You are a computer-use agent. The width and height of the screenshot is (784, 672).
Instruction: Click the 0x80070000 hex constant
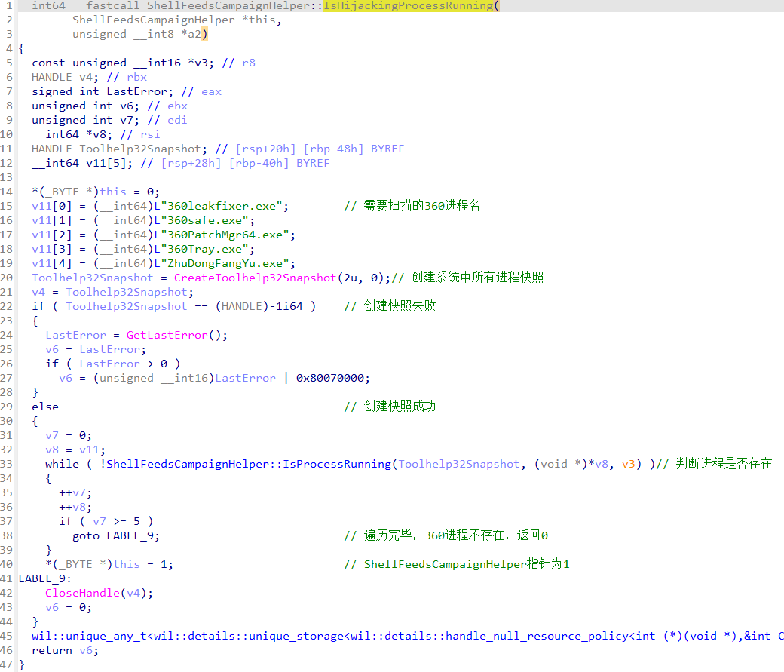[331, 378]
